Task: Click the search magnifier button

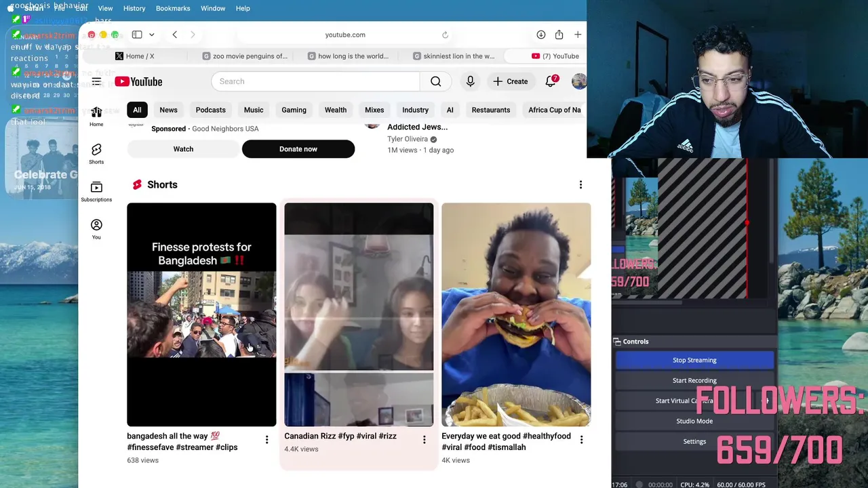Action: [435, 81]
